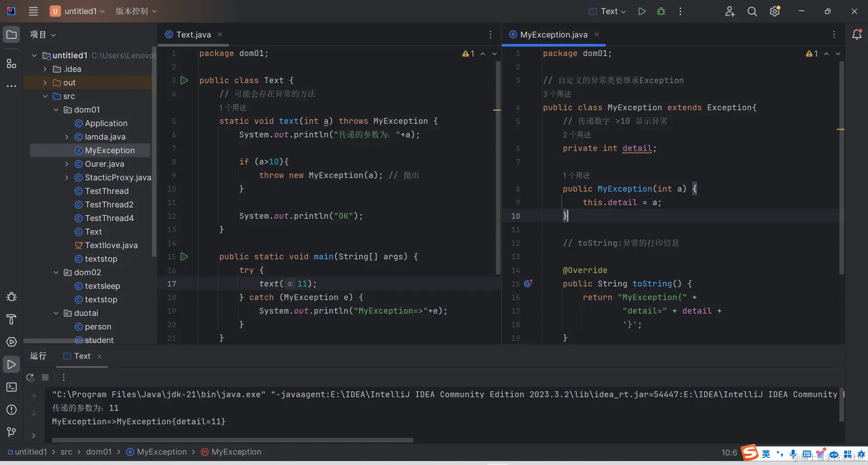The image size is (868, 465).
Task: Toggle the Project tool window
Action: pos(11,35)
